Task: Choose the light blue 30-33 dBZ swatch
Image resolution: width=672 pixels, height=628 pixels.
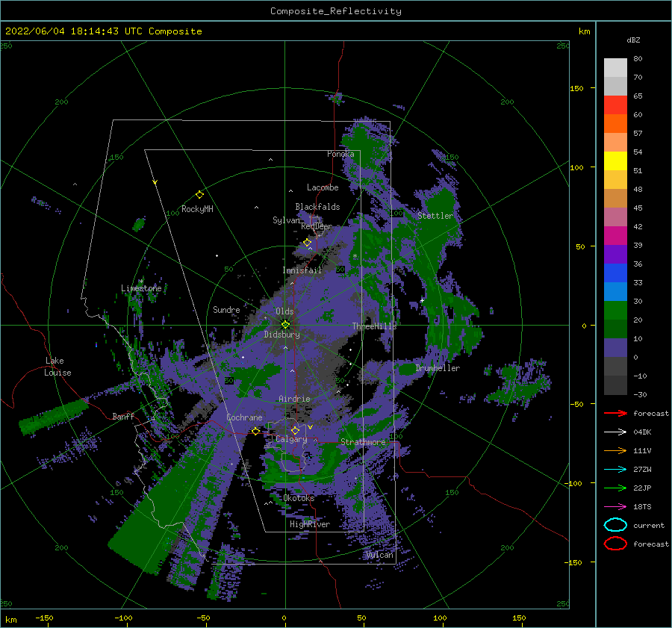Action: click(615, 292)
